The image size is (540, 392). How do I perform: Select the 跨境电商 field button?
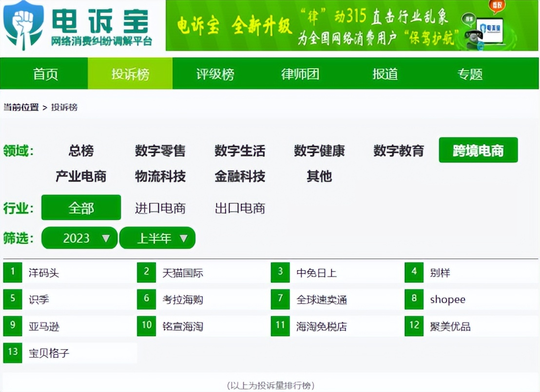[479, 150]
